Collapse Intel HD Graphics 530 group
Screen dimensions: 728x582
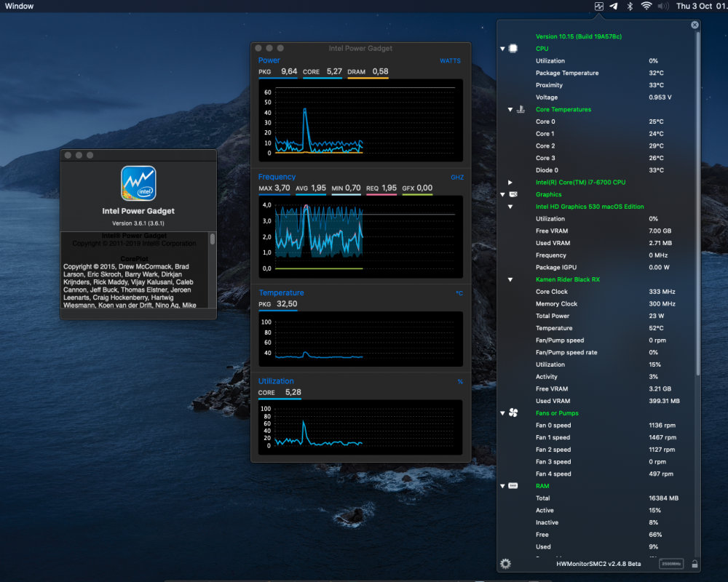(510, 207)
